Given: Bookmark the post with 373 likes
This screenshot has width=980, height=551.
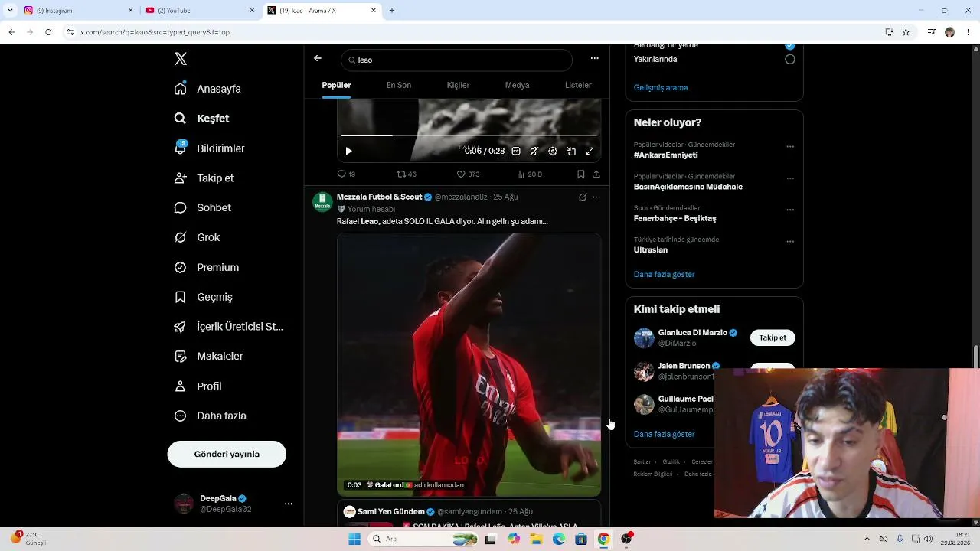Looking at the screenshot, I should click(581, 174).
